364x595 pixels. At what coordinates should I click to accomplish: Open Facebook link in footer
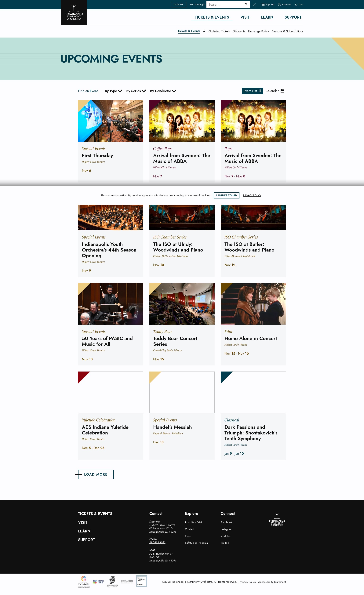pos(226,522)
